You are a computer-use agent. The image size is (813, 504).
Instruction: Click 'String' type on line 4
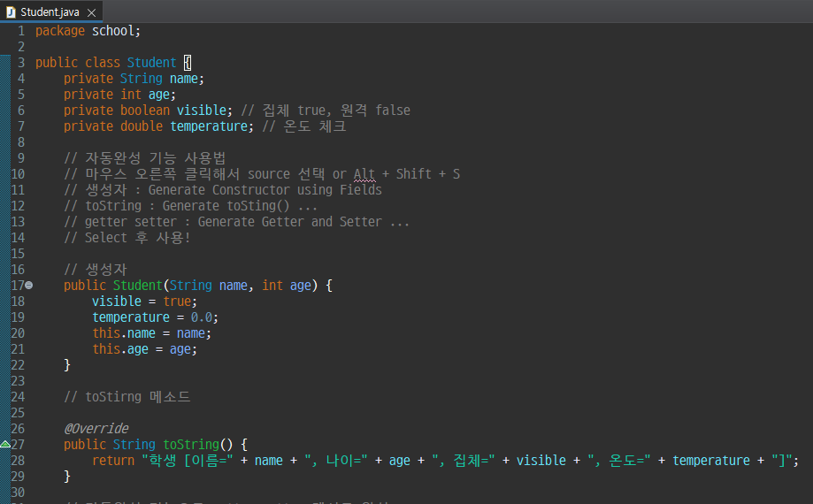tap(141, 79)
